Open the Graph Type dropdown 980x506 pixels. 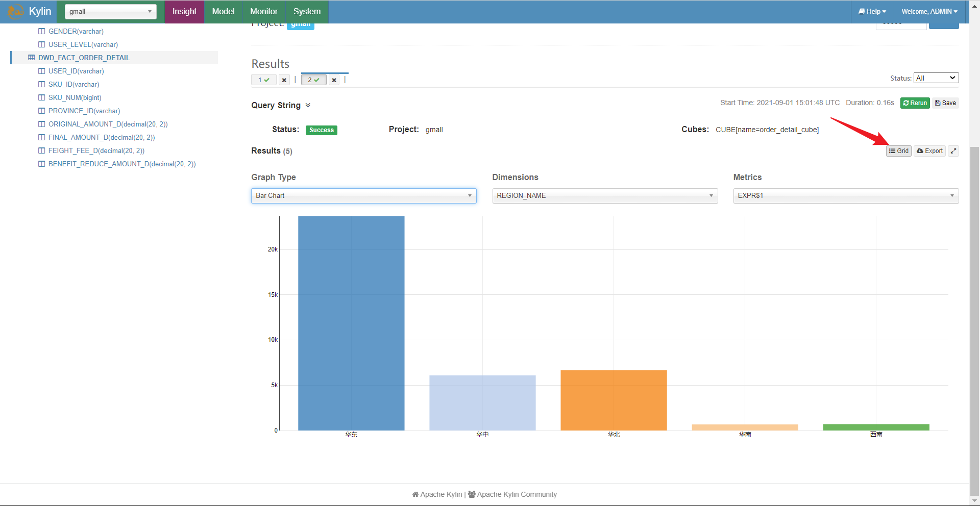click(x=364, y=196)
